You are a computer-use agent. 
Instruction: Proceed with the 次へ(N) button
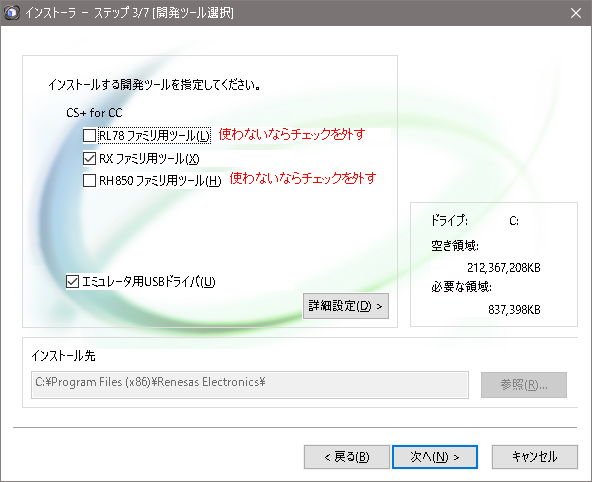435,457
